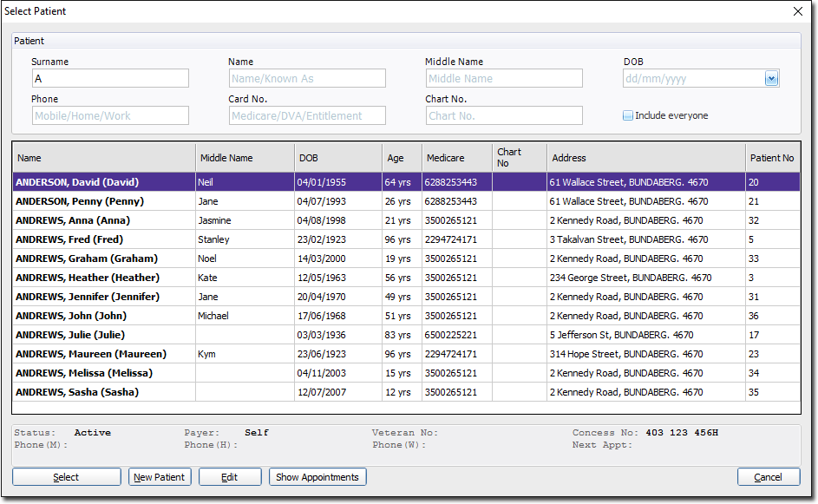
Task: Click the Middle Name input field
Action: (504, 79)
